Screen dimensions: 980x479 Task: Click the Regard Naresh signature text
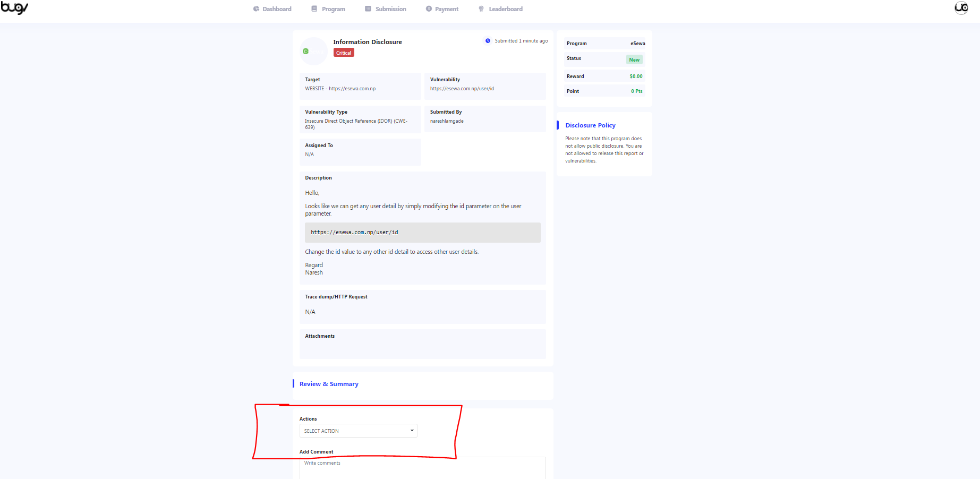pyautogui.click(x=314, y=269)
